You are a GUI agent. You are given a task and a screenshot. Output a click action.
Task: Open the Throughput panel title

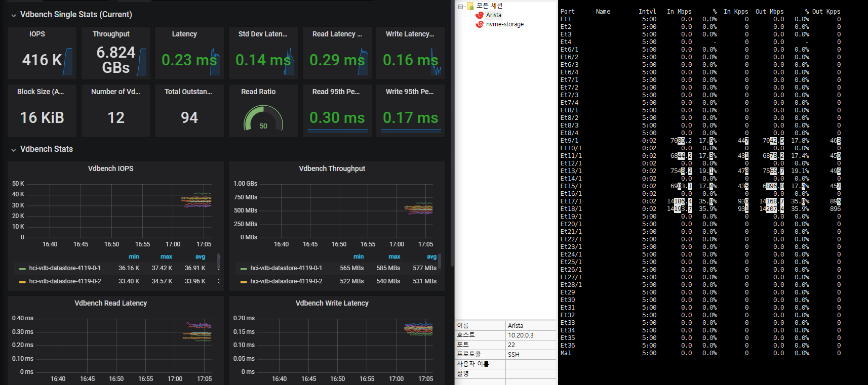pos(111,34)
